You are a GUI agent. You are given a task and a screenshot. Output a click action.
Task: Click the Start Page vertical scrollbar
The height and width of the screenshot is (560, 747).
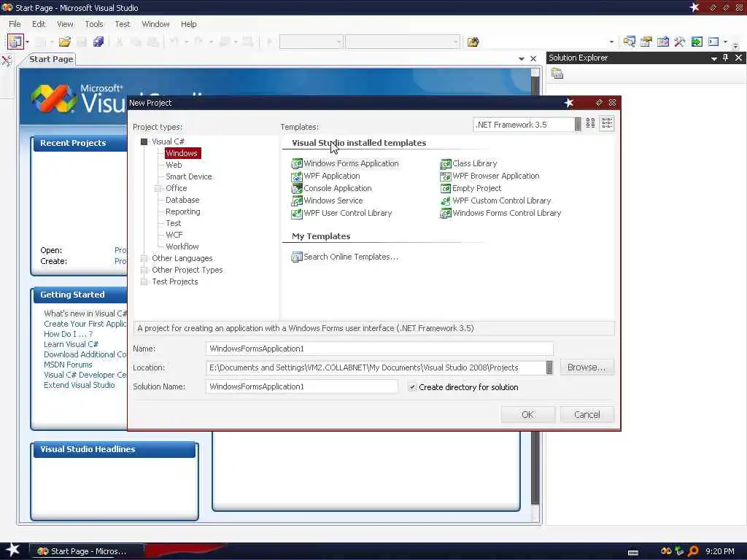pyautogui.click(x=535, y=295)
